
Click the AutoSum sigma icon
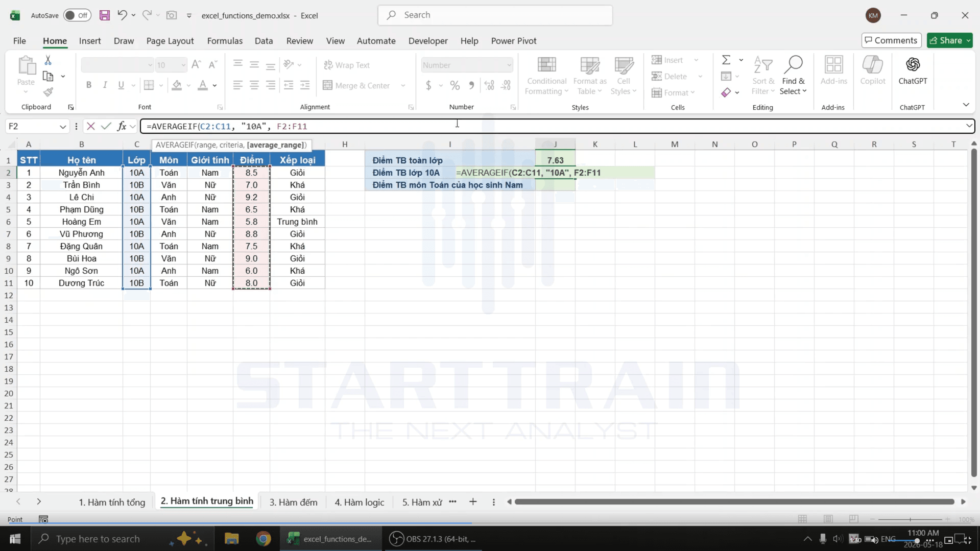click(x=726, y=60)
